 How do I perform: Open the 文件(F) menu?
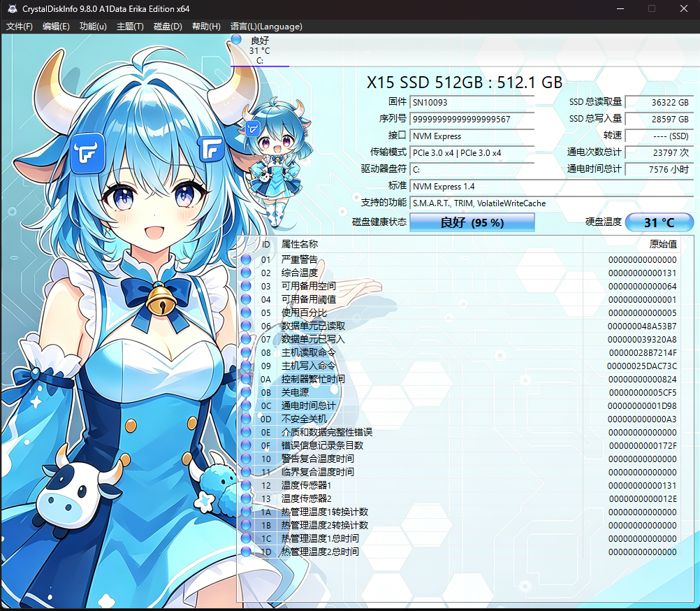click(x=19, y=27)
